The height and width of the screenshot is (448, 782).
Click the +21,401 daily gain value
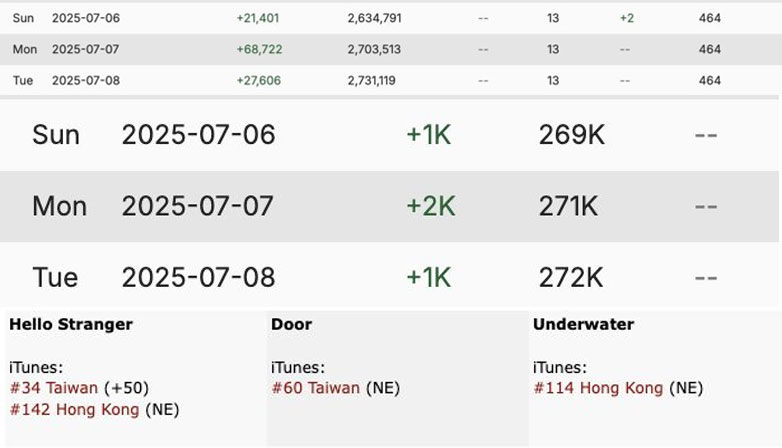coord(258,18)
